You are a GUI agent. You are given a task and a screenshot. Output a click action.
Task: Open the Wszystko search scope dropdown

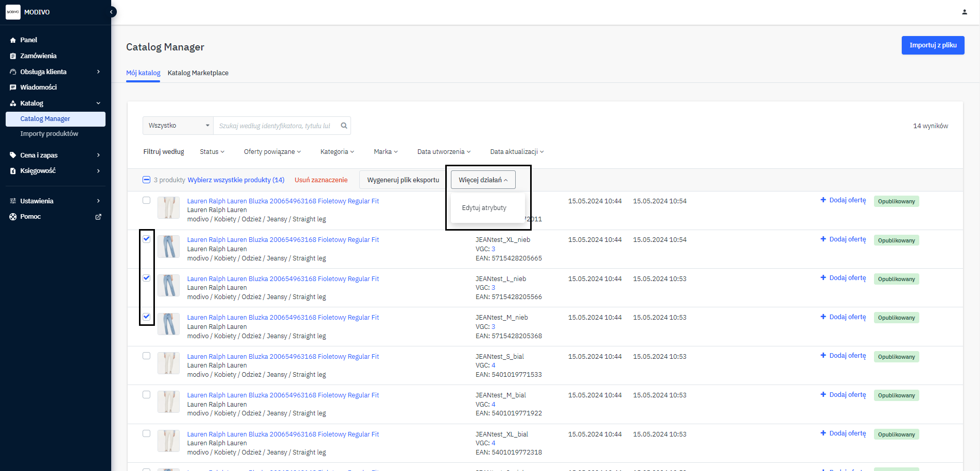pyautogui.click(x=178, y=126)
